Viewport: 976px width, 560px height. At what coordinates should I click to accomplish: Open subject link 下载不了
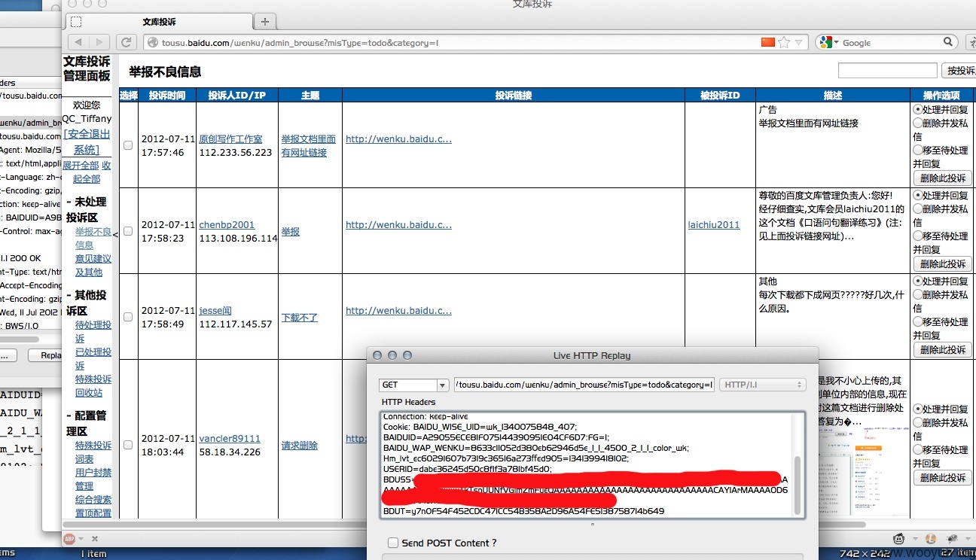300,318
